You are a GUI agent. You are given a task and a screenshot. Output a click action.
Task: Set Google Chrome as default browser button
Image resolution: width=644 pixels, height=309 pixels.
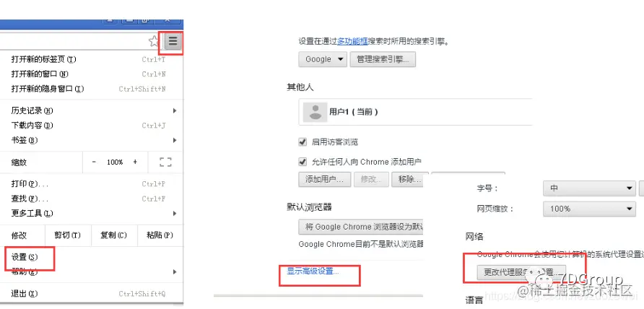point(361,227)
